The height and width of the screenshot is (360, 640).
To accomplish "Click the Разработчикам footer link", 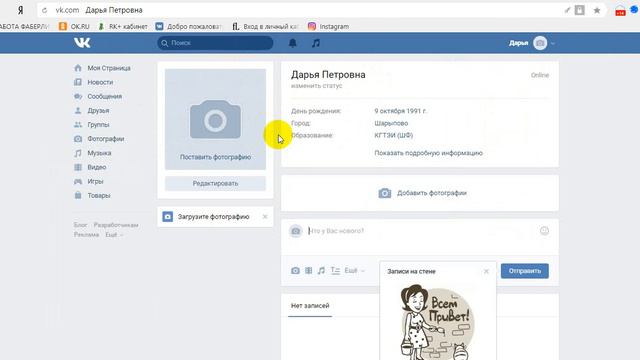I will [116, 225].
